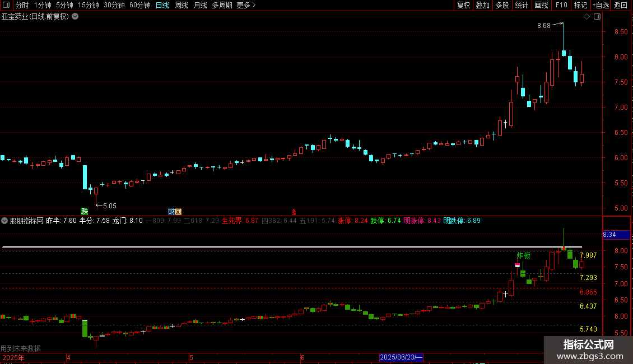Click month 4 on the timeline
This screenshot has height=364, width=633.
[x=69, y=357]
